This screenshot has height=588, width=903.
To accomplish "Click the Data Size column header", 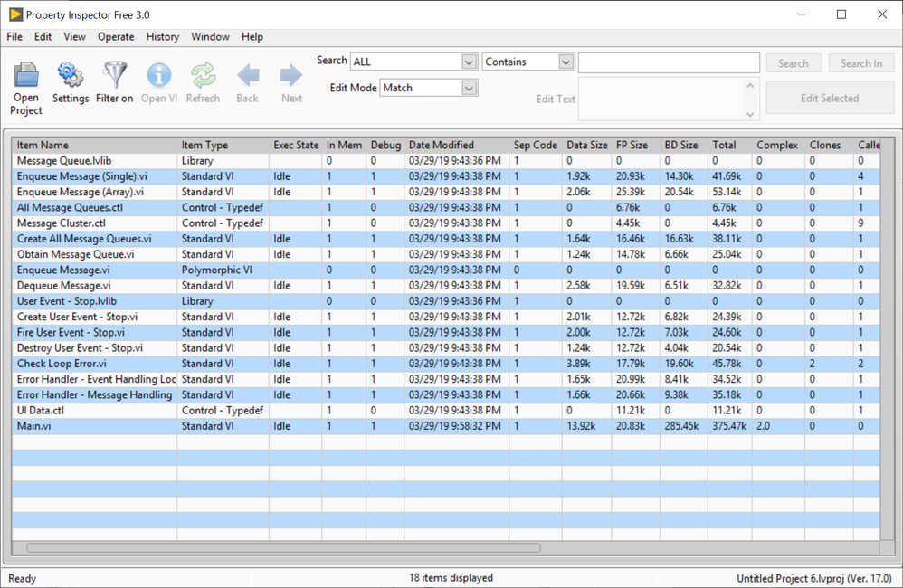I will [x=587, y=145].
